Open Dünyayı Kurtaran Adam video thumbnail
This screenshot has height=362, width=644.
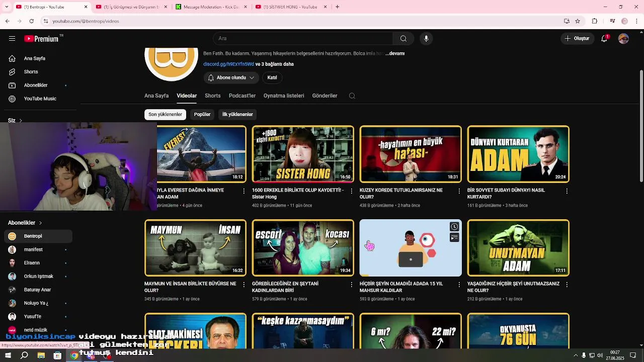(x=518, y=154)
